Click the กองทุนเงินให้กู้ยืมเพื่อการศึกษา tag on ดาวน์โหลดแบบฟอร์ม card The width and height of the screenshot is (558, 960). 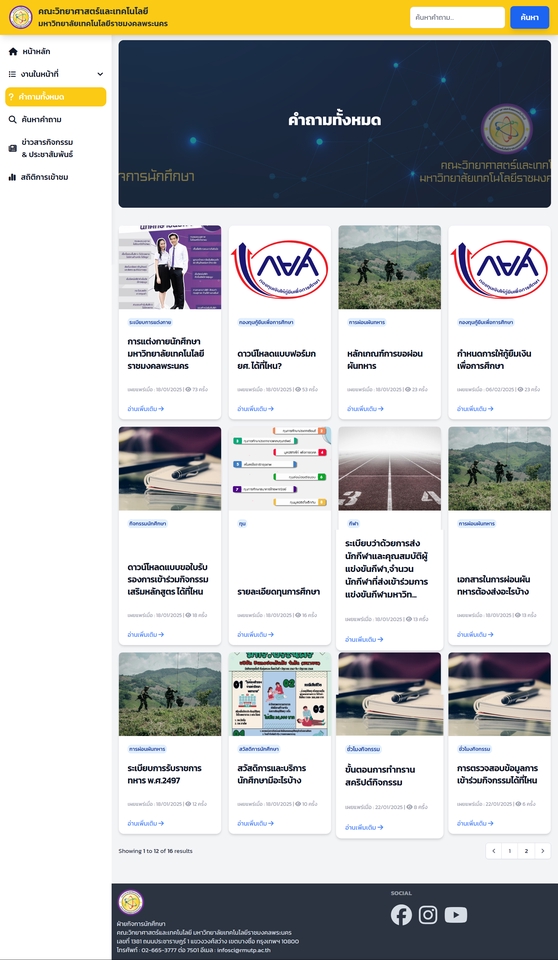266,322
